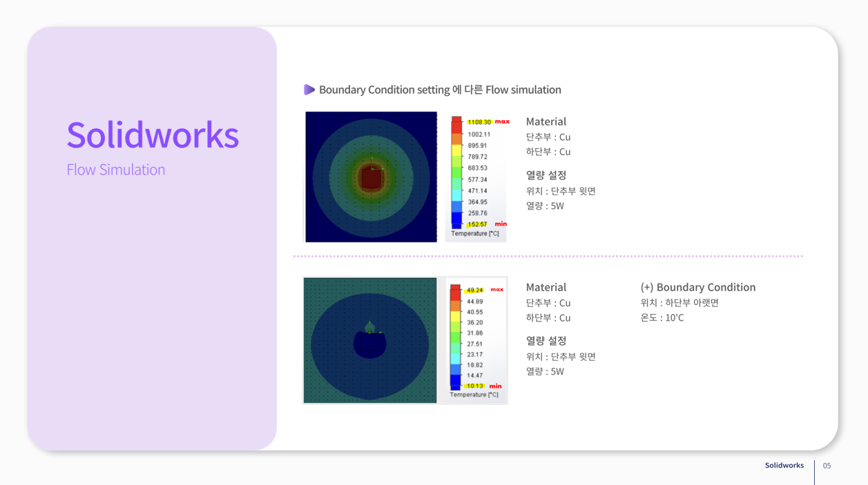Click the '23.17' legend value
This screenshot has height=485, width=868.
pyautogui.click(x=474, y=354)
